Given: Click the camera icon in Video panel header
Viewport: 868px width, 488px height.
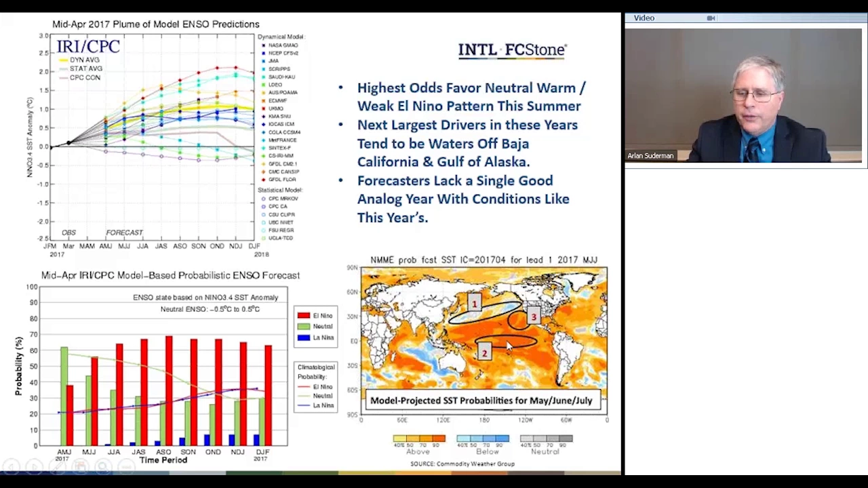Looking at the screenshot, I should coord(711,18).
